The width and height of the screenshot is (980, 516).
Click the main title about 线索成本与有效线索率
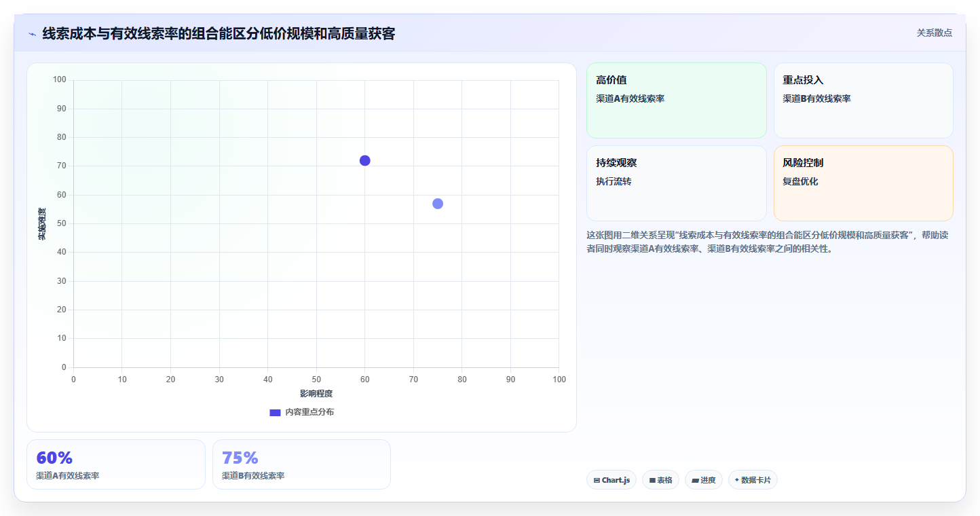pos(219,33)
